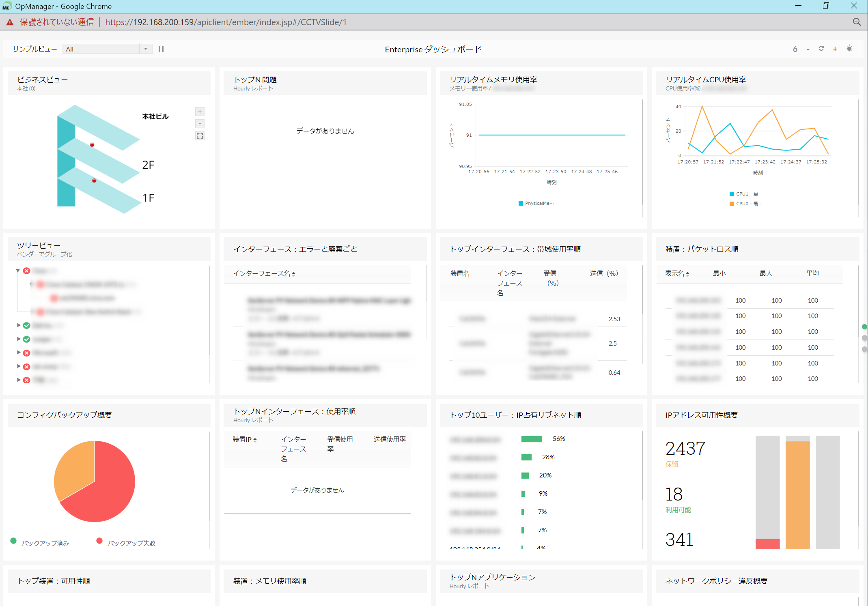This screenshot has height=606, width=868.
Task: Click the minus icon beside refresh
Action: 808,49
